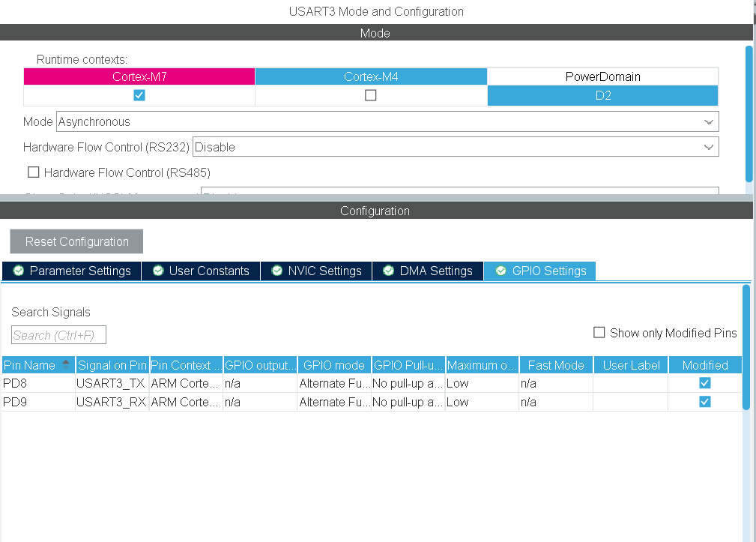This screenshot has height=542, width=756.
Task: Uncheck the Cortex-M7 runtime context checkbox
Action: tap(139, 95)
